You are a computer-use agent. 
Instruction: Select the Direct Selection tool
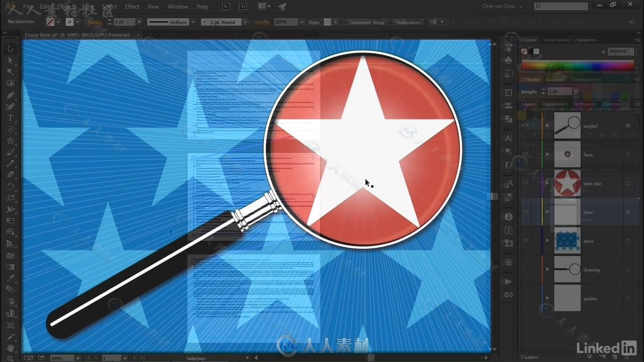[x=10, y=60]
